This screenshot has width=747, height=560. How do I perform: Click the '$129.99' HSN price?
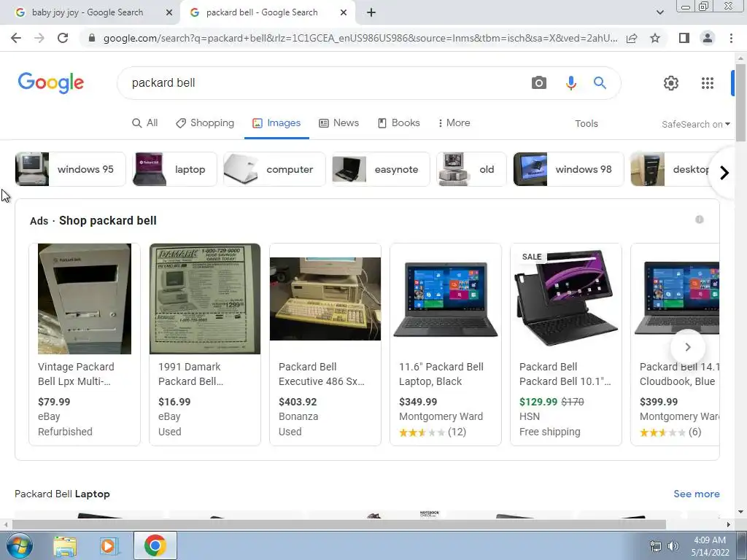538,402
